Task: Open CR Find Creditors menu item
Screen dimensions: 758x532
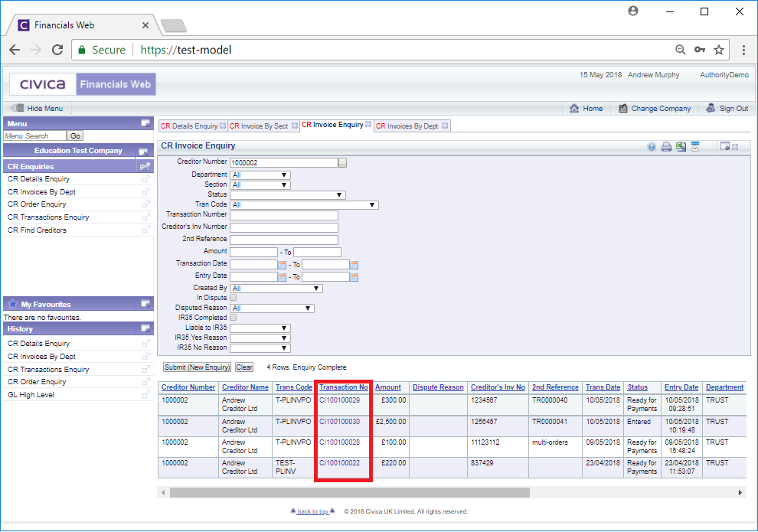Action: [37, 230]
